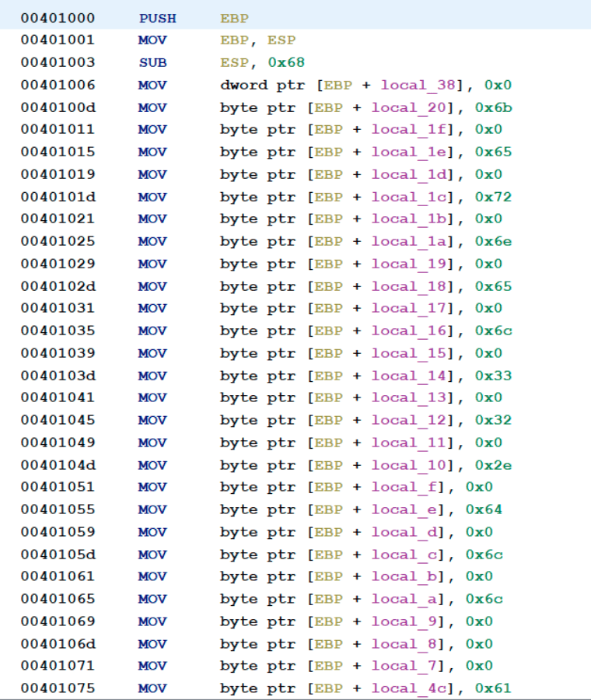591x700 pixels.
Task: Click the local_4c variable on last line
Action: coord(403,688)
